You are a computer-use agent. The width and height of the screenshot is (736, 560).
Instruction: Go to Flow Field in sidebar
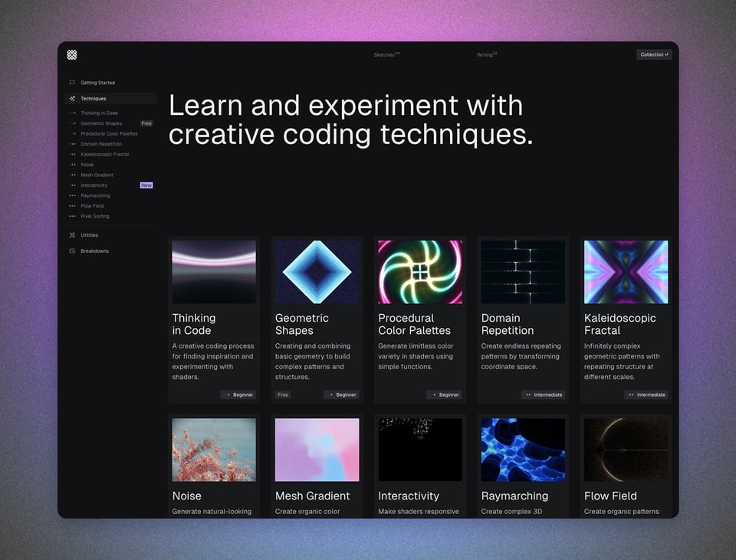[x=92, y=206]
